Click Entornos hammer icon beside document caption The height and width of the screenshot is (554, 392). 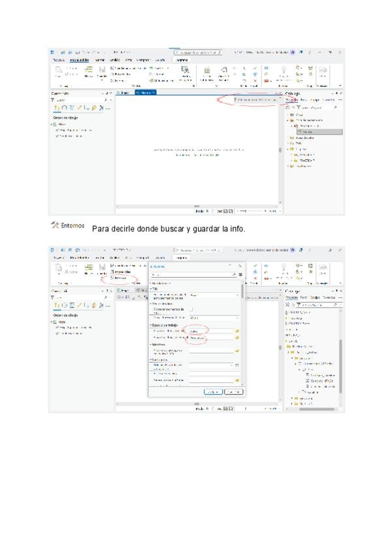pos(55,225)
